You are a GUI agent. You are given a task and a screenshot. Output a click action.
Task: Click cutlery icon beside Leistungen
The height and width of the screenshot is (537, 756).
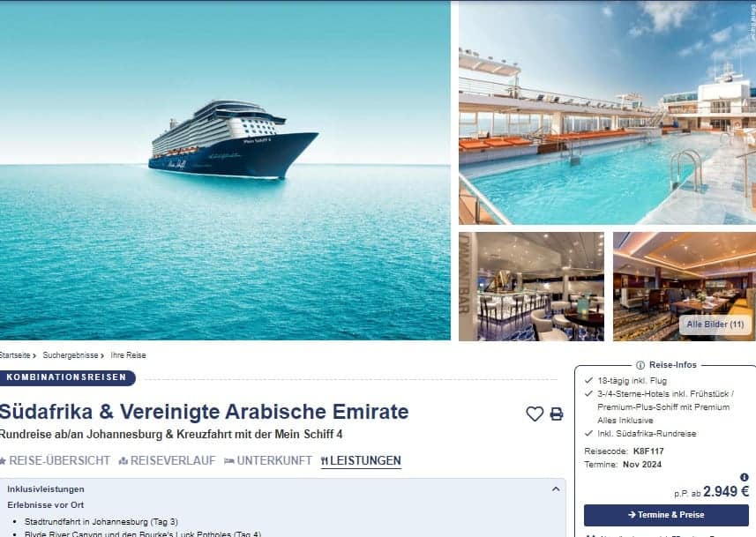pos(324,461)
